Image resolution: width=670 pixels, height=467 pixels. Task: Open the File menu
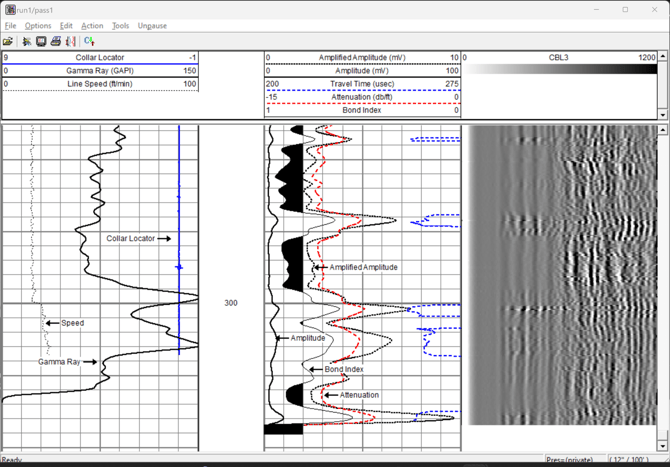[x=10, y=25]
